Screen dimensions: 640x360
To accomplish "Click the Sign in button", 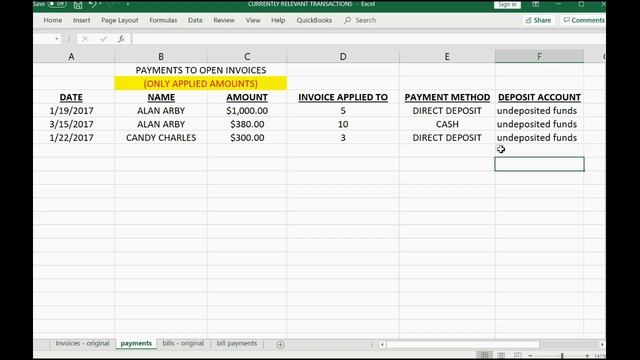I will (507, 4).
